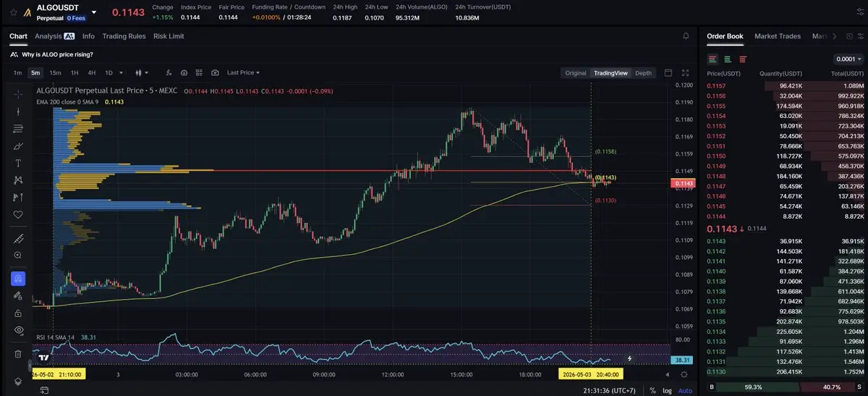Hide all drawings with eye icon
This screenshot has width=868, height=396.
tap(18, 330)
